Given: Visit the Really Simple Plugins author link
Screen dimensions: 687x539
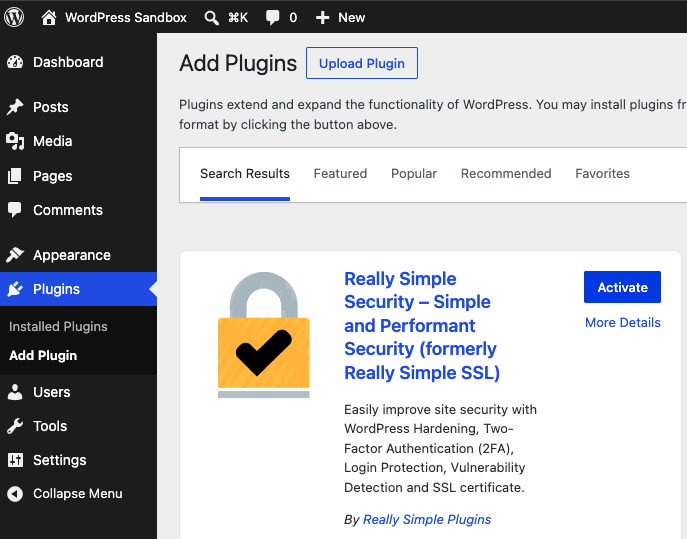Looking at the screenshot, I should tap(427, 519).
